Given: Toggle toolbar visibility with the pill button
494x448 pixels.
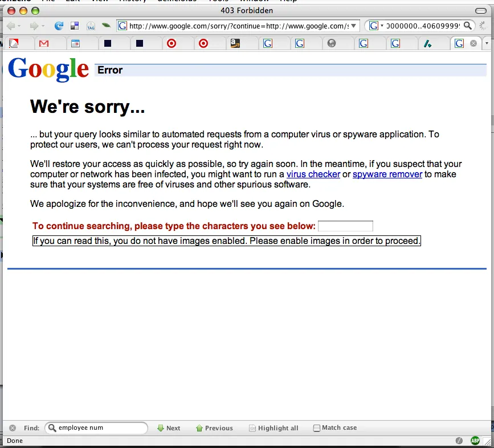Looking at the screenshot, I should pyautogui.click(x=481, y=11).
